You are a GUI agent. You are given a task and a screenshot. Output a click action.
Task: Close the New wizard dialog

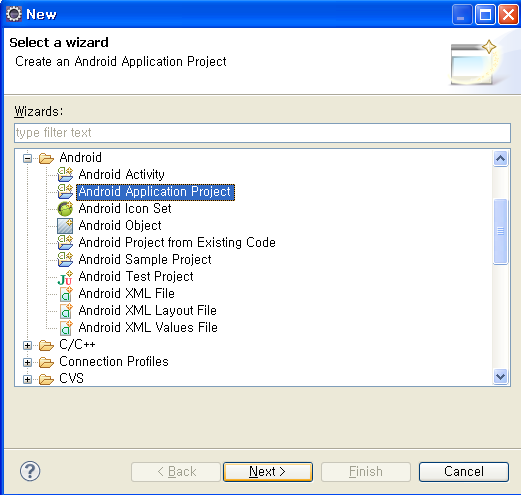pos(508,15)
